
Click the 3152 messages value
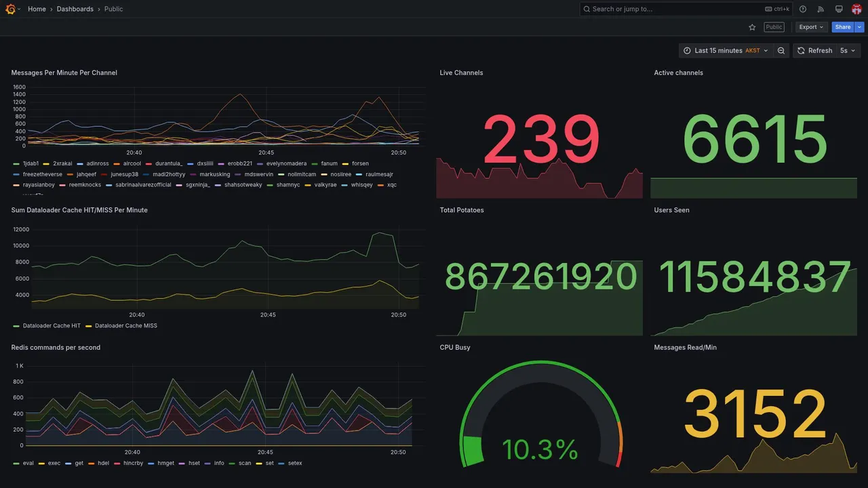(x=755, y=413)
